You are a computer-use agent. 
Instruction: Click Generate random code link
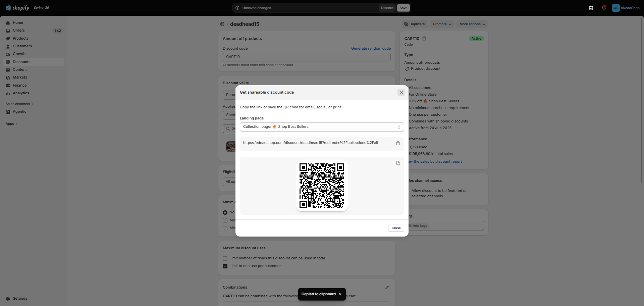click(371, 49)
